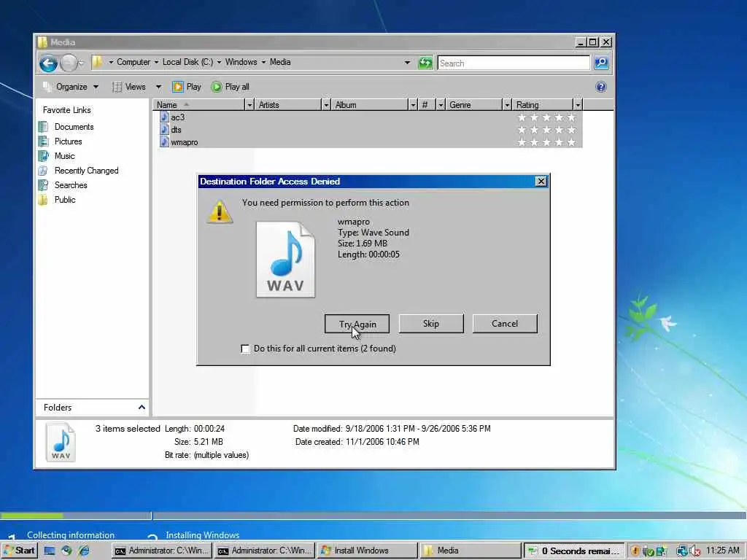Sort by the # column header
This screenshot has width=747, height=560.
point(427,105)
